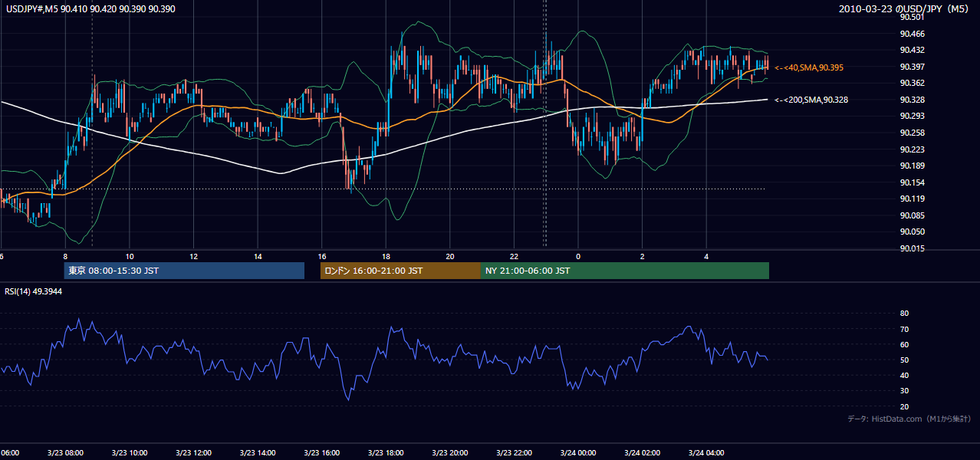The image size is (980, 460).
Task: Click the 200 SMA 90.328 label
Action: point(811,100)
